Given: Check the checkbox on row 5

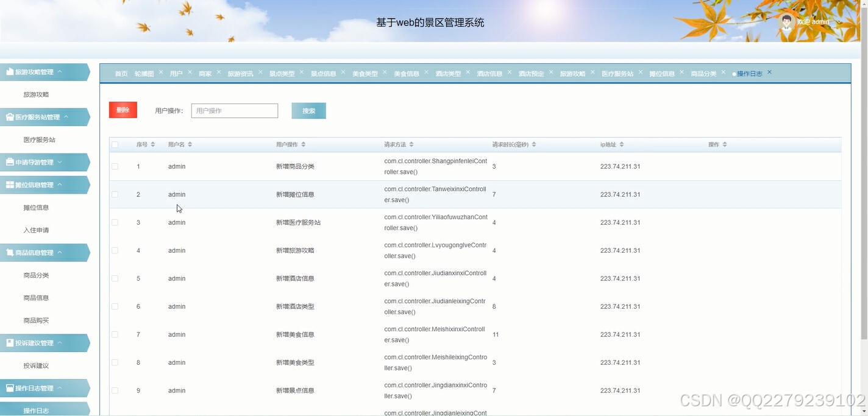Looking at the screenshot, I should pos(115,278).
